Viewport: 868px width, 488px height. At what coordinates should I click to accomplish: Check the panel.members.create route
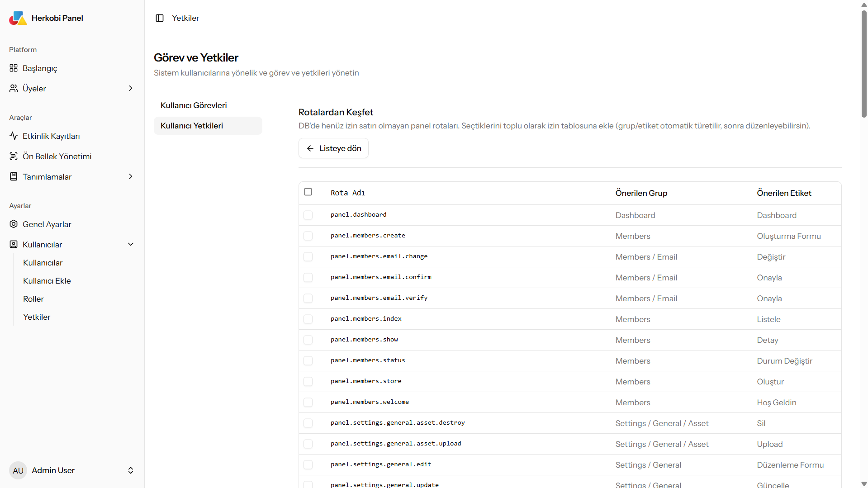click(308, 236)
